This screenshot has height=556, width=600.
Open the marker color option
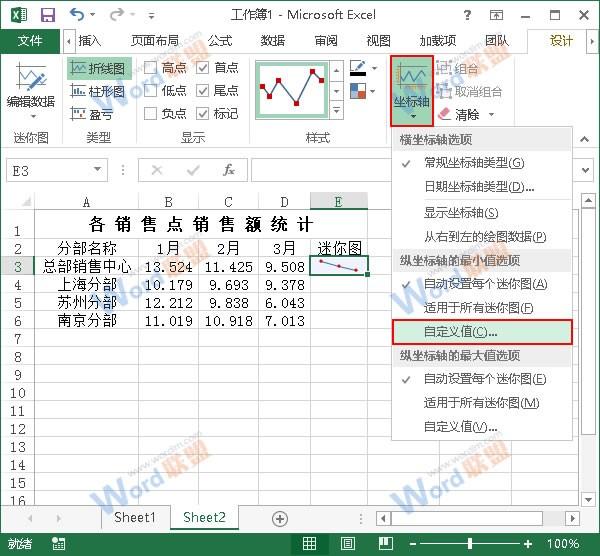(358, 91)
